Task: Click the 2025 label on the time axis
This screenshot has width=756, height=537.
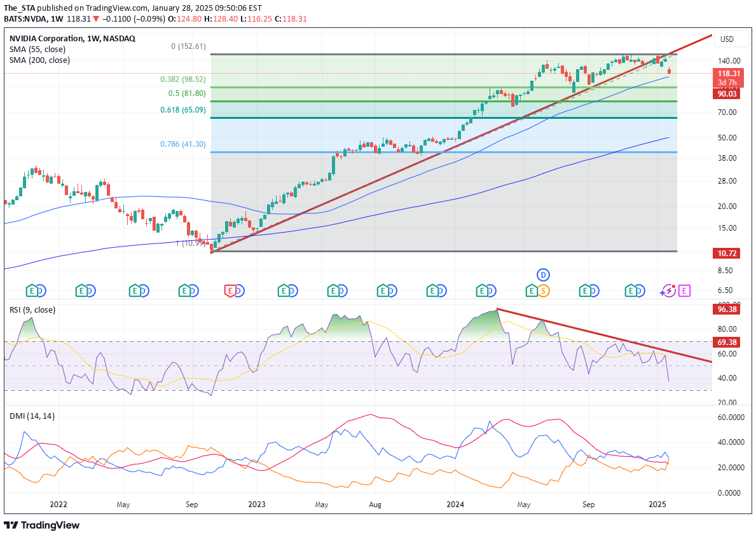Action: point(657,504)
